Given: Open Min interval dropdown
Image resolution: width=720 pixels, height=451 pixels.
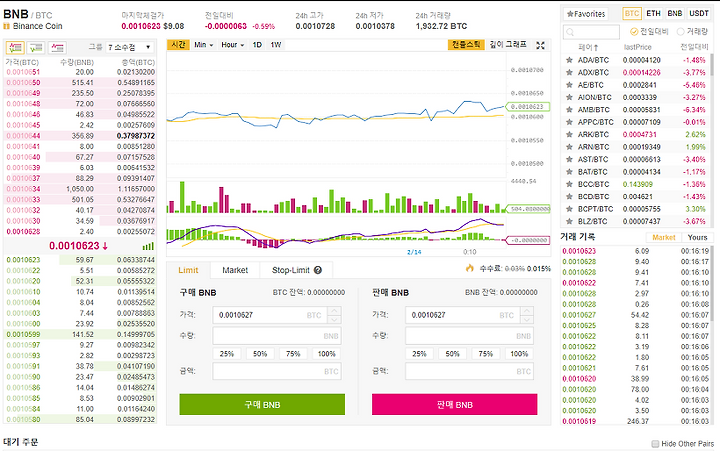Looking at the screenshot, I should pyautogui.click(x=203, y=45).
